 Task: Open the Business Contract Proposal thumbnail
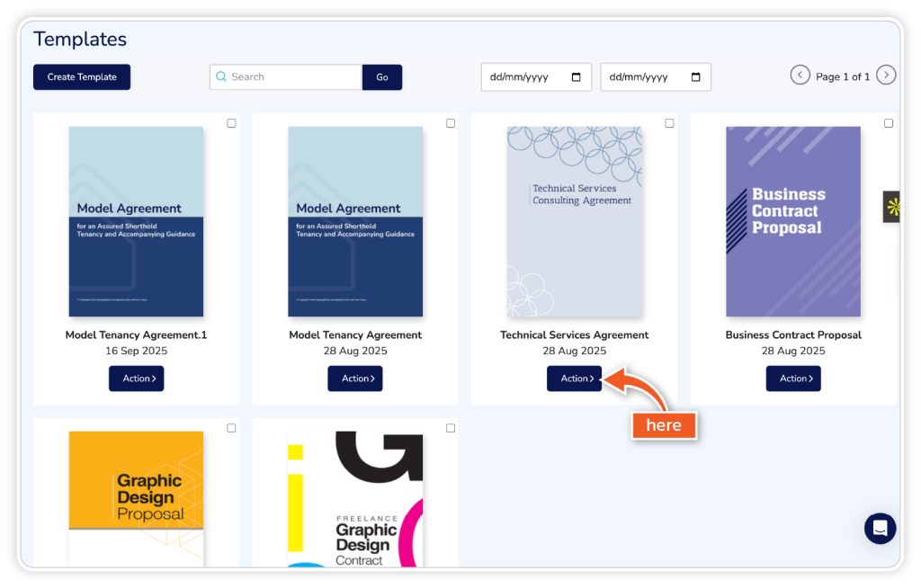[x=792, y=221]
